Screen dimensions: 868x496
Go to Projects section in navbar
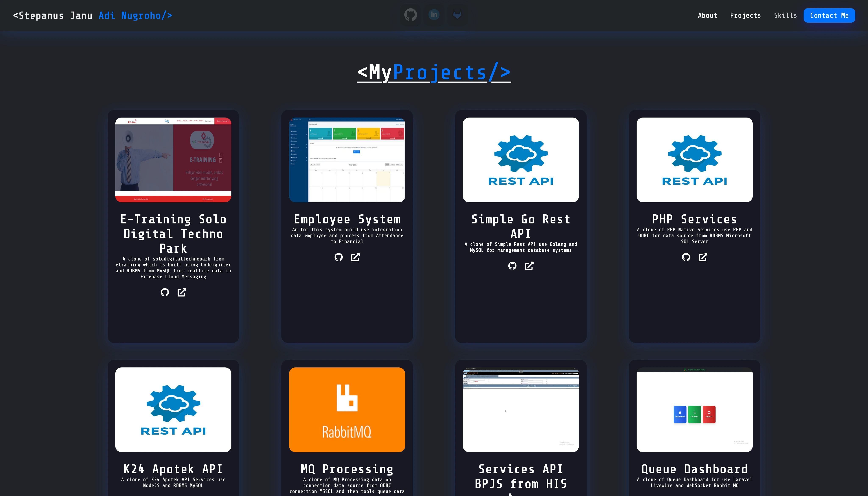pos(745,15)
